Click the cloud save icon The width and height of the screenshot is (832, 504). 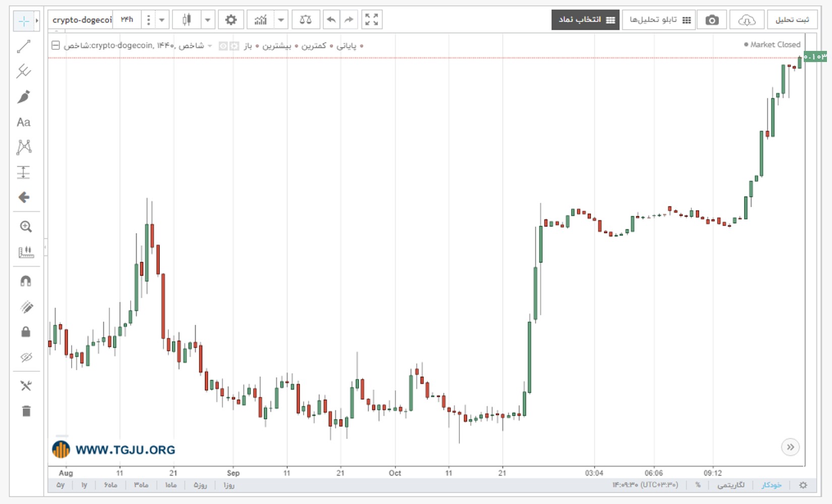pyautogui.click(x=747, y=20)
